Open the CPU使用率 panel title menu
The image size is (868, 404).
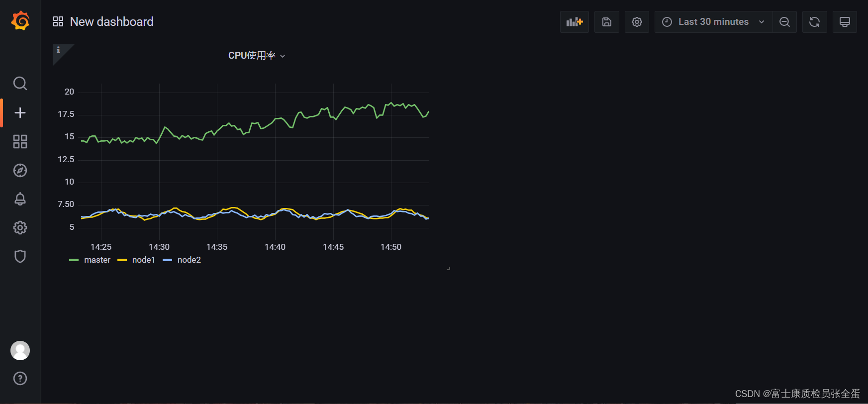pos(257,56)
